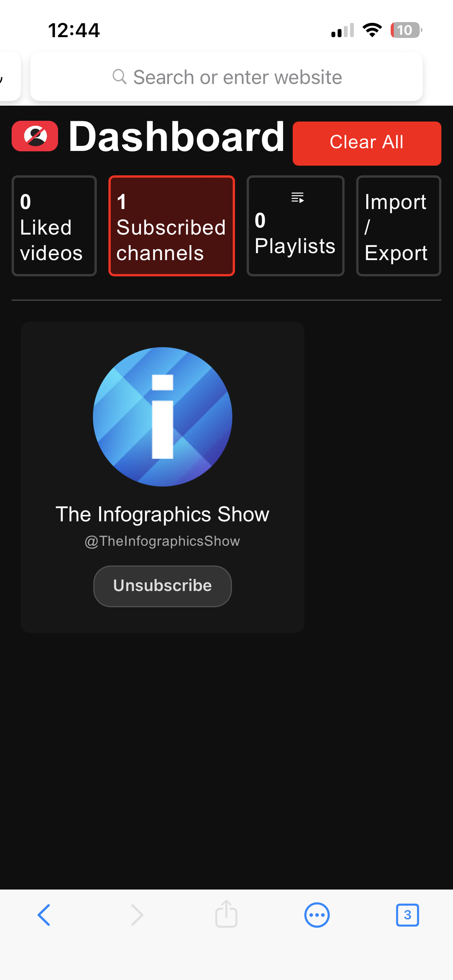The width and height of the screenshot is (453, 980).
Task: Click the forward arrow in toolbar
Action: [137, 915]
